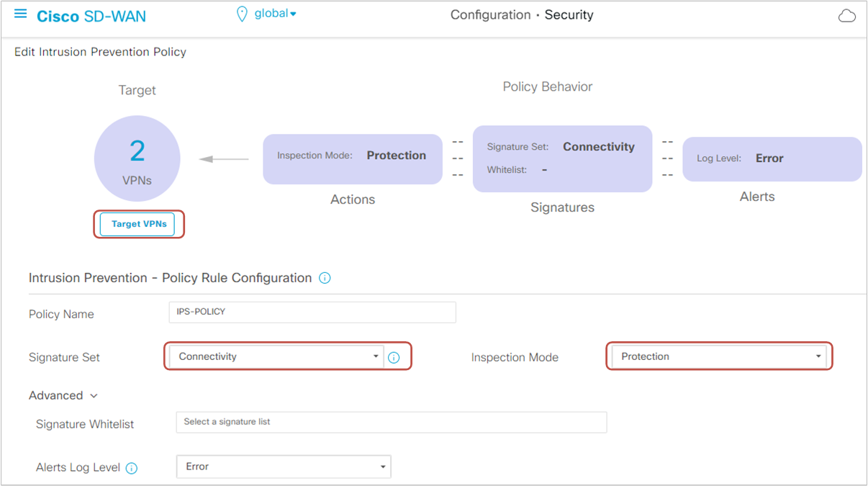Click the cloud status icon top right
The image size is (868, 486).
pos(846,14)
